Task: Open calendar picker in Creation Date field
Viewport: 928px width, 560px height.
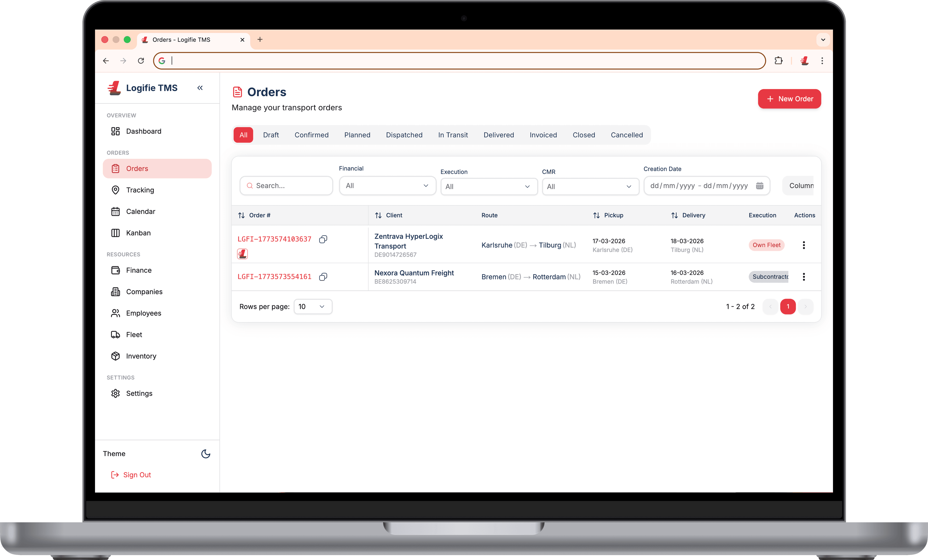Action: [x=760, y=185]
